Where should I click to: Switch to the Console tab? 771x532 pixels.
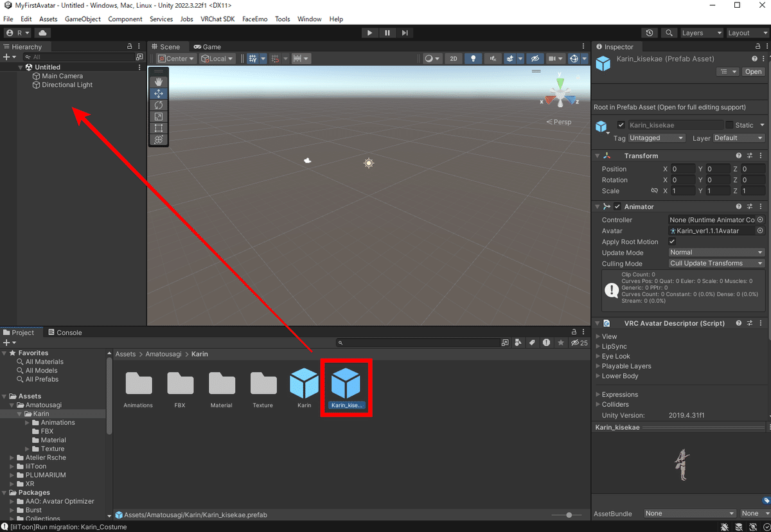point(65,333)
